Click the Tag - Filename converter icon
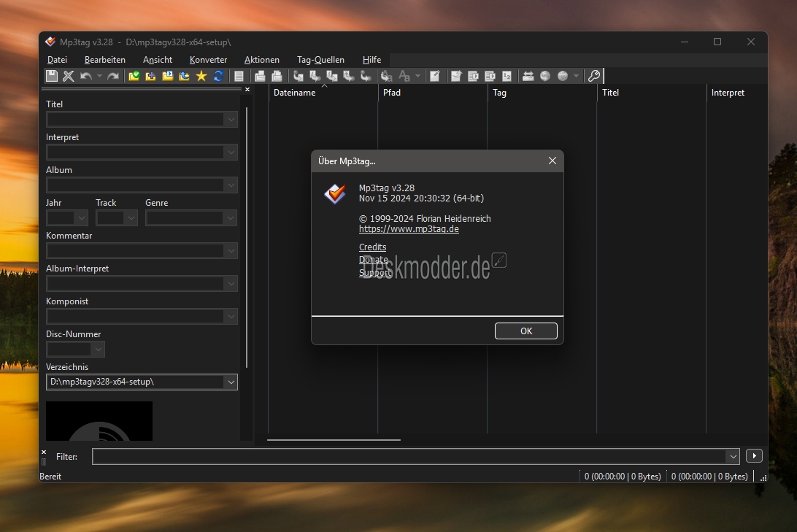Screen dimensions: 797x532 click(x=299, y=76)
